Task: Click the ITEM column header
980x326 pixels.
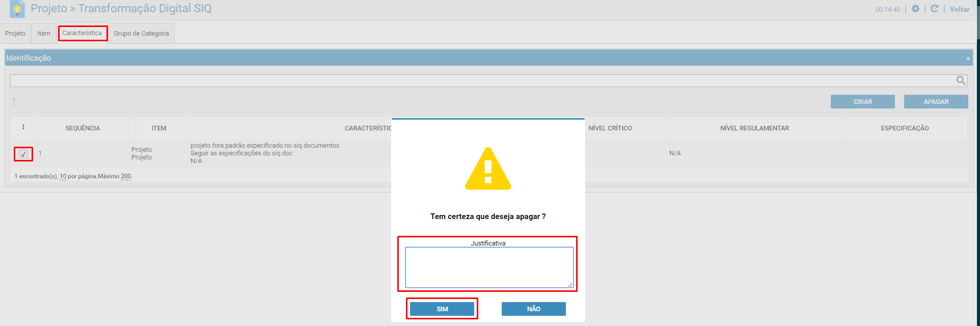Action: point(159,128)
